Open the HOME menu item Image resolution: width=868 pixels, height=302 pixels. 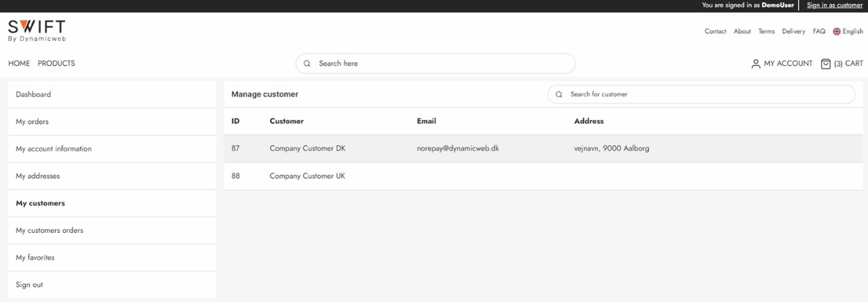19,64
